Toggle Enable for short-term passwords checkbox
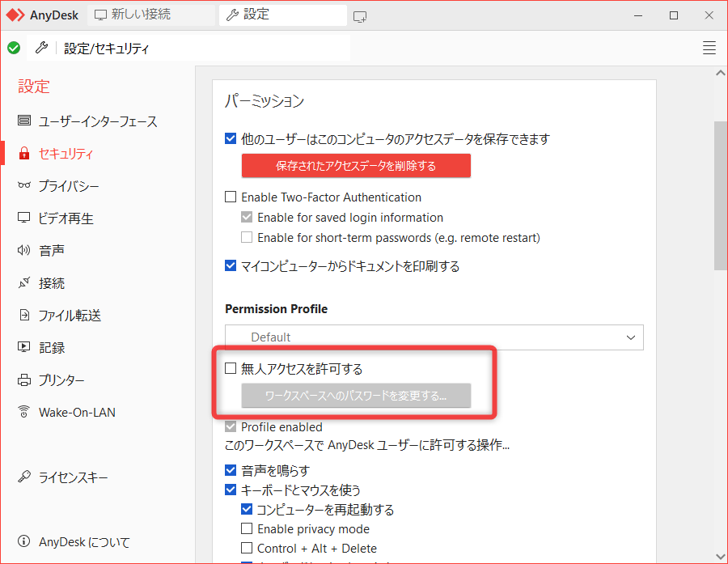 coord(247,237)
